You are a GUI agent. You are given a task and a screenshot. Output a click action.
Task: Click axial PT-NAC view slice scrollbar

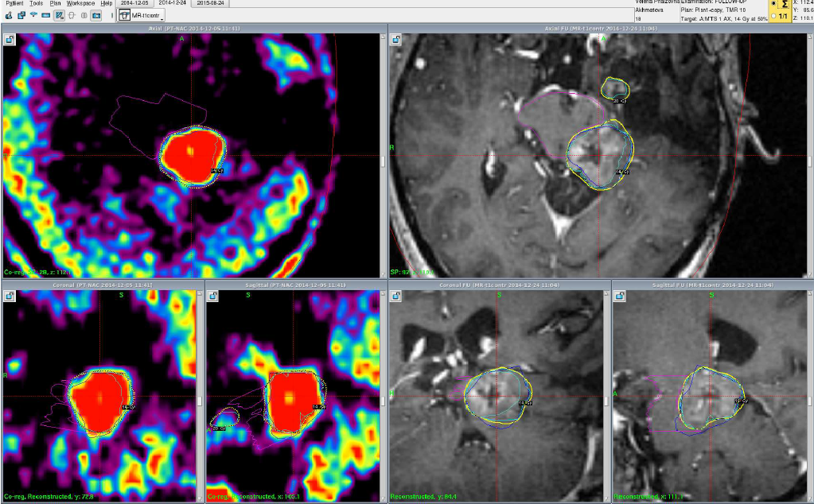pyautogui.click(x=383, y=161)
